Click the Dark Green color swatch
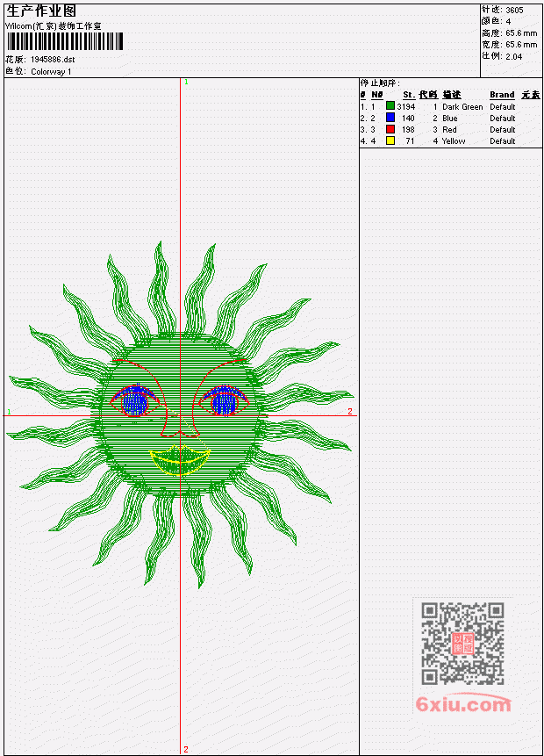 click(x=390, y=106)
